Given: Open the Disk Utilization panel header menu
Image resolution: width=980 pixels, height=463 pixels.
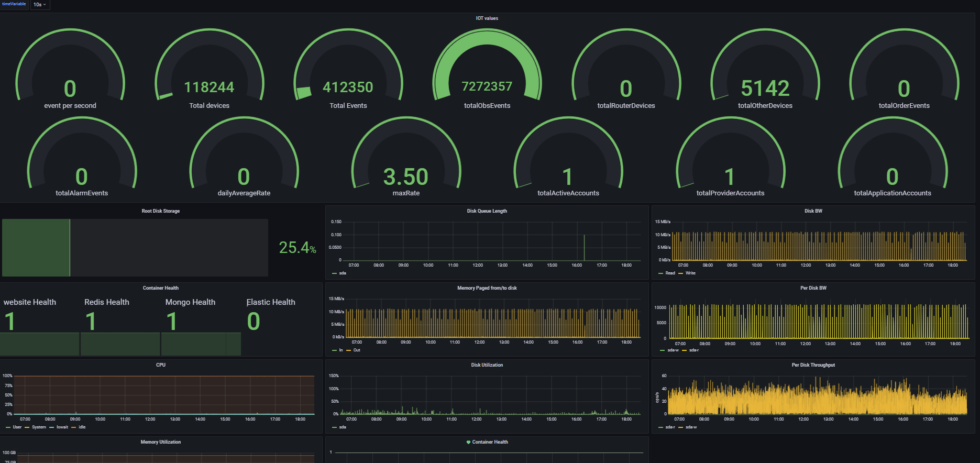Looking at the screenshot, I should (487, 365).
